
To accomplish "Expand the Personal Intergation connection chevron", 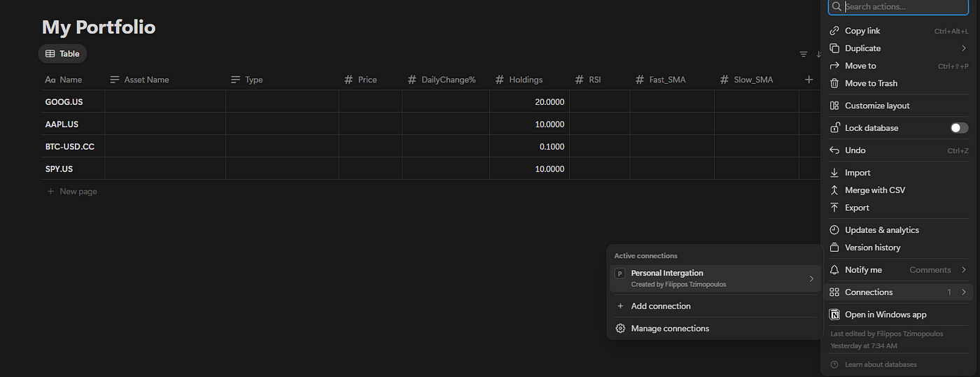I will 811,278.
